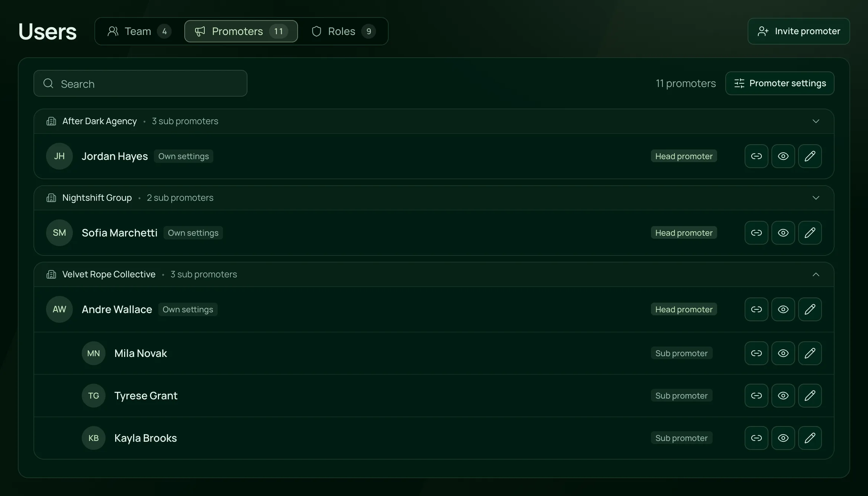The image size is (868, 496).
Task: Edit Andre Wallace with pencil icon
Action: (x=810, y=309)
